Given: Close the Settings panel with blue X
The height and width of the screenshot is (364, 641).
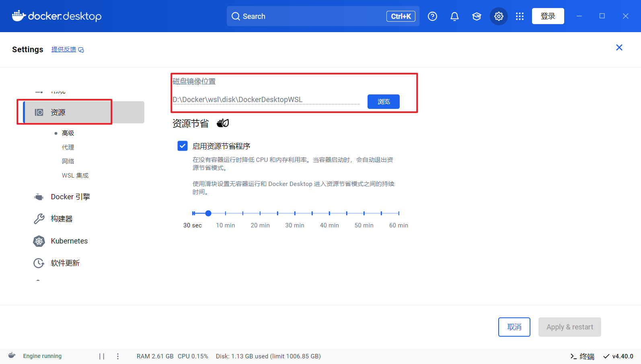Looking at the screenshot, I should 619,47.
